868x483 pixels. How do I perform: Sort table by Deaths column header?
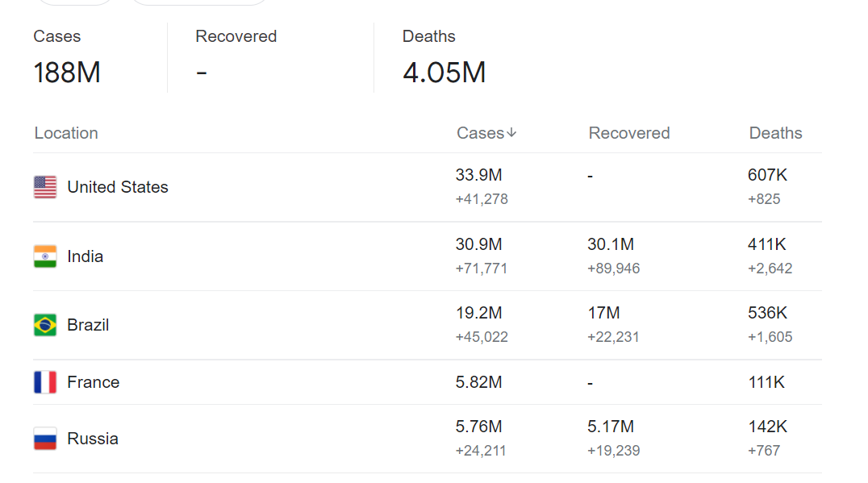(775, 133)
